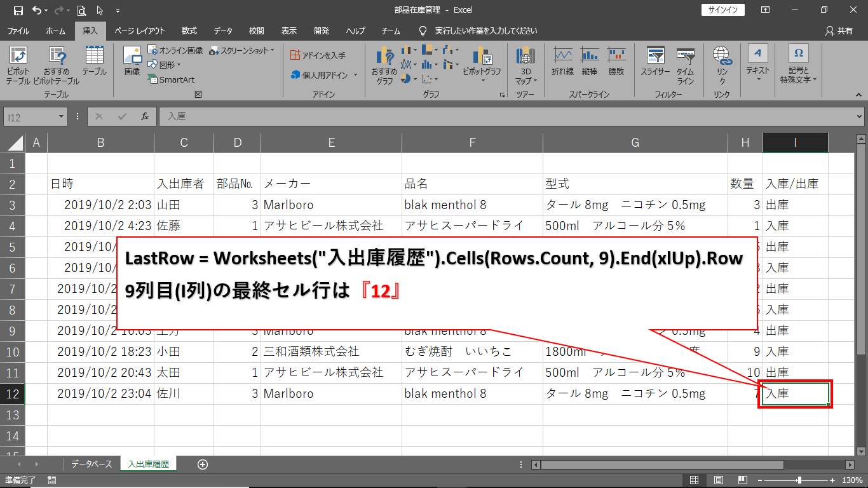Screen dimensions: 868x488
Task: Insert a win/loss sparkline (勝敗)
Action: point(616,61)
